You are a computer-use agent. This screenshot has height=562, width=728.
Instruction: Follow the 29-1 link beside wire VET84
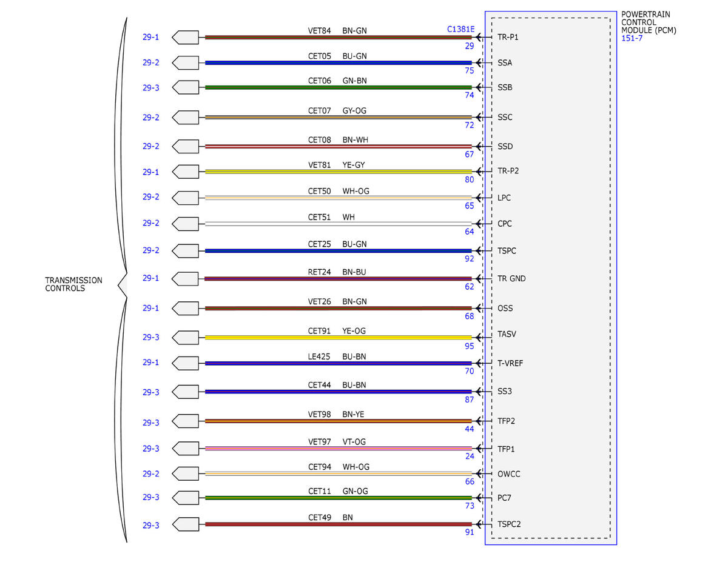[x=151, y=37]
